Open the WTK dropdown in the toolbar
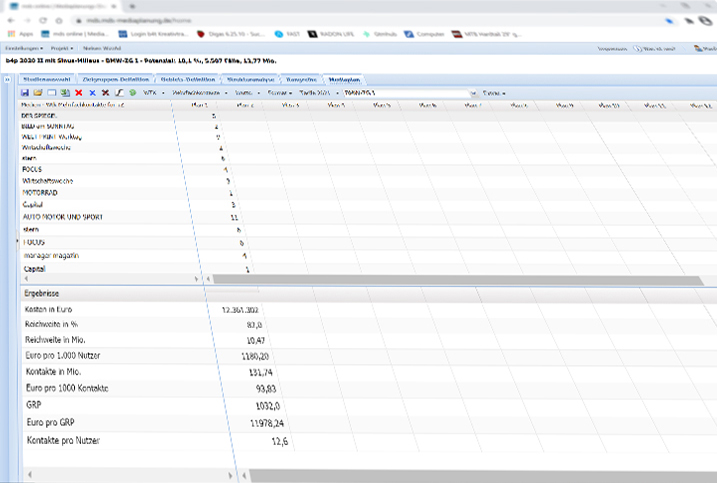717x483 pixels. tap(153, 93)
